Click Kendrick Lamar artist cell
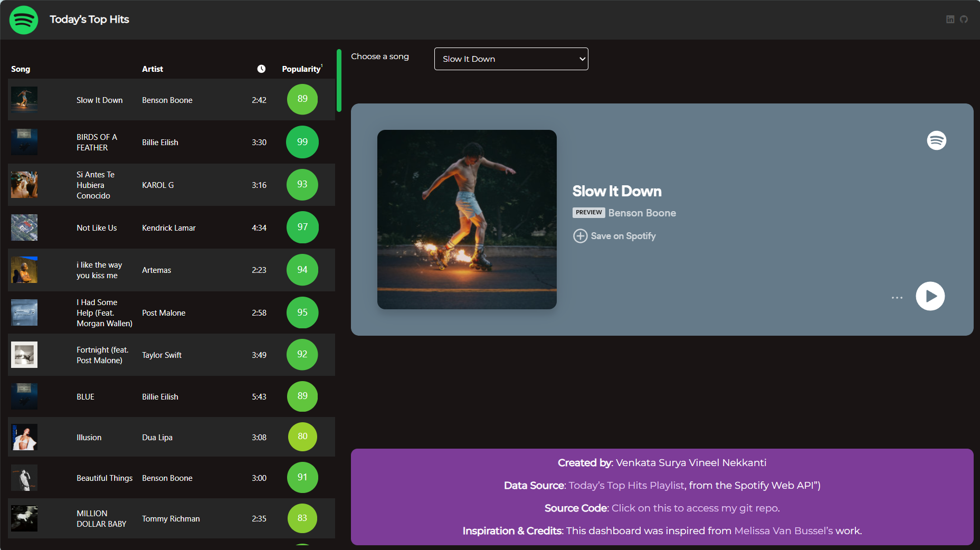 pos(169,228)
